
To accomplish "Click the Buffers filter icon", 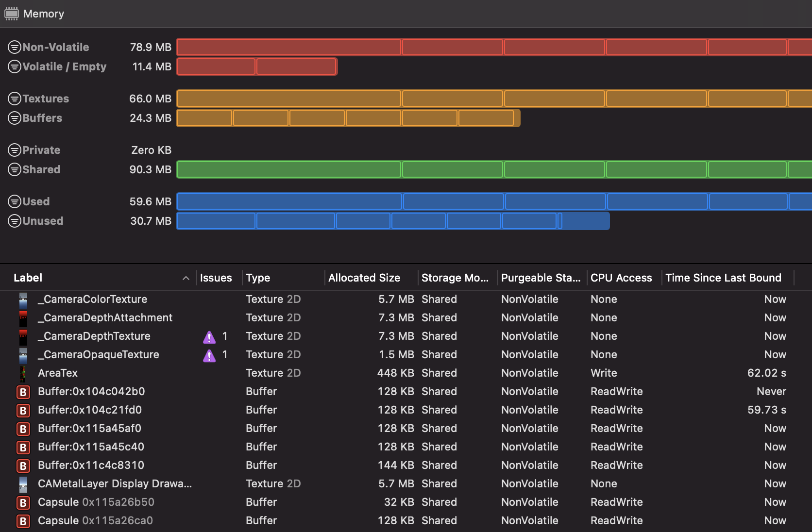I will point(15,118).
